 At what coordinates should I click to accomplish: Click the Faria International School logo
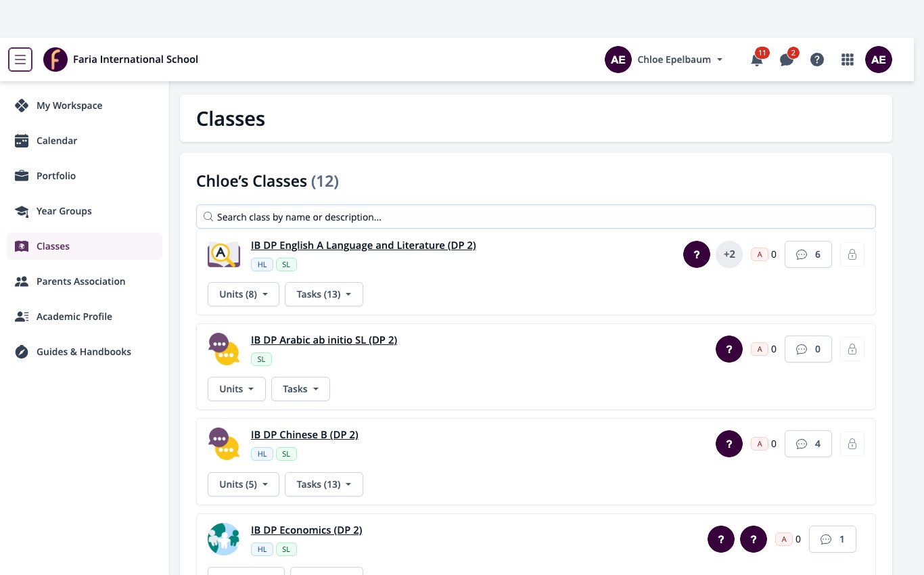coord(55,60)
